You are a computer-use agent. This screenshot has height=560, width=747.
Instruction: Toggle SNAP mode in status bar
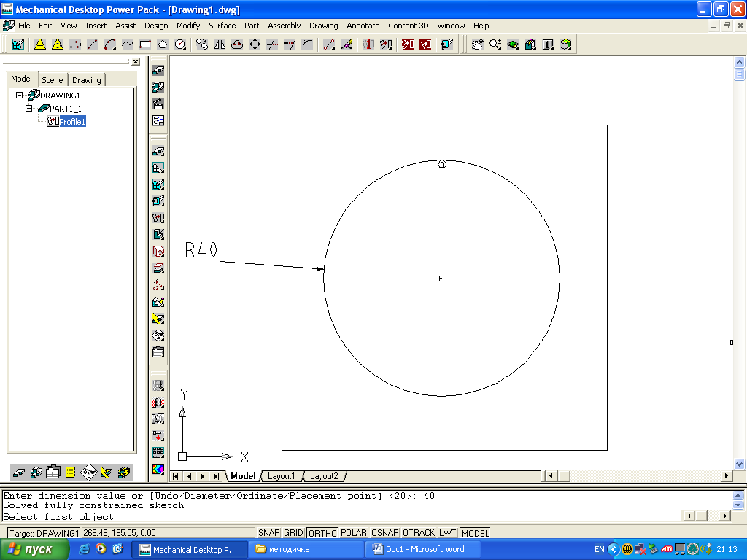pyautogui.click(x=268, y=533)
